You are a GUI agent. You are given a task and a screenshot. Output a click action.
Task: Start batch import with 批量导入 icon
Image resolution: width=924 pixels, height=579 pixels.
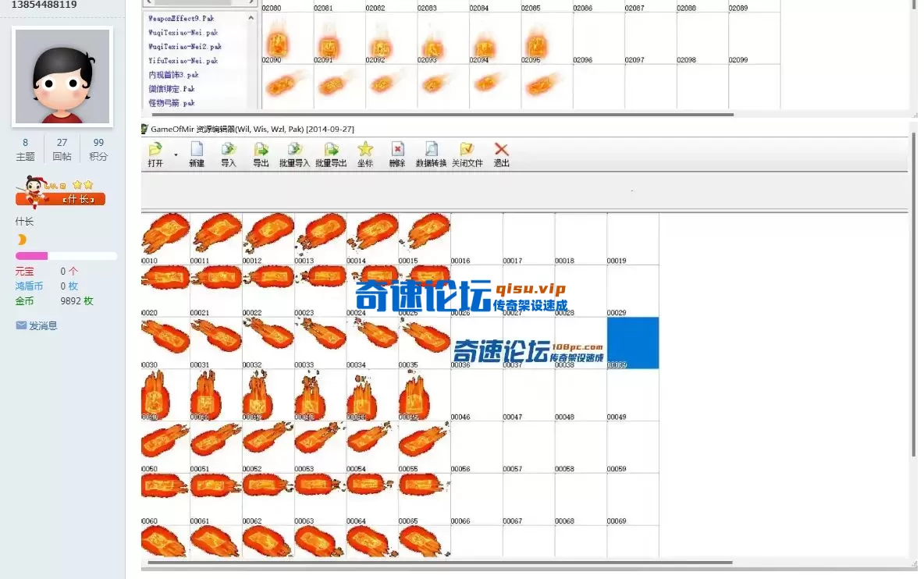pos(295,153)
